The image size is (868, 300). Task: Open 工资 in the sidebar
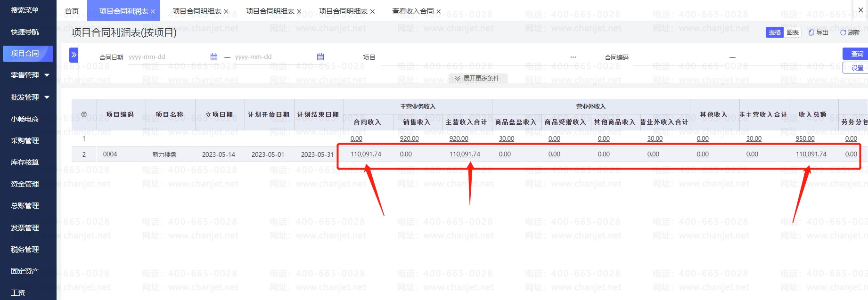pyautogui.click(x=18, y=292)
